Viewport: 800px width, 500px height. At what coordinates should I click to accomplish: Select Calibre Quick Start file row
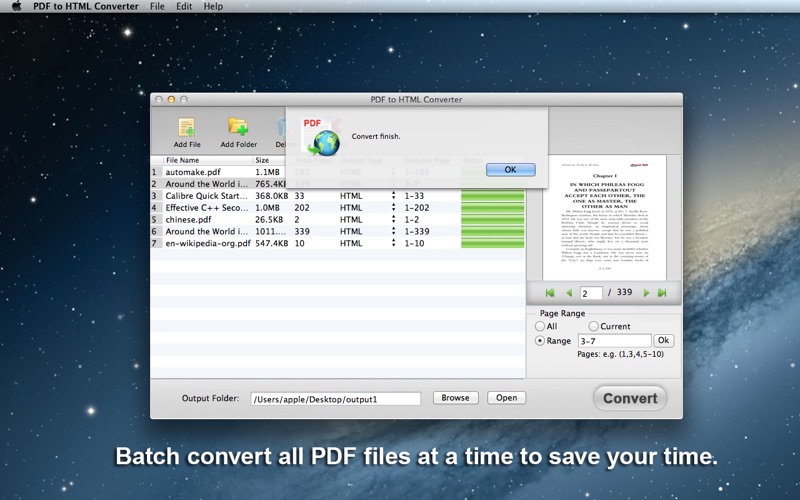(338, 195)
